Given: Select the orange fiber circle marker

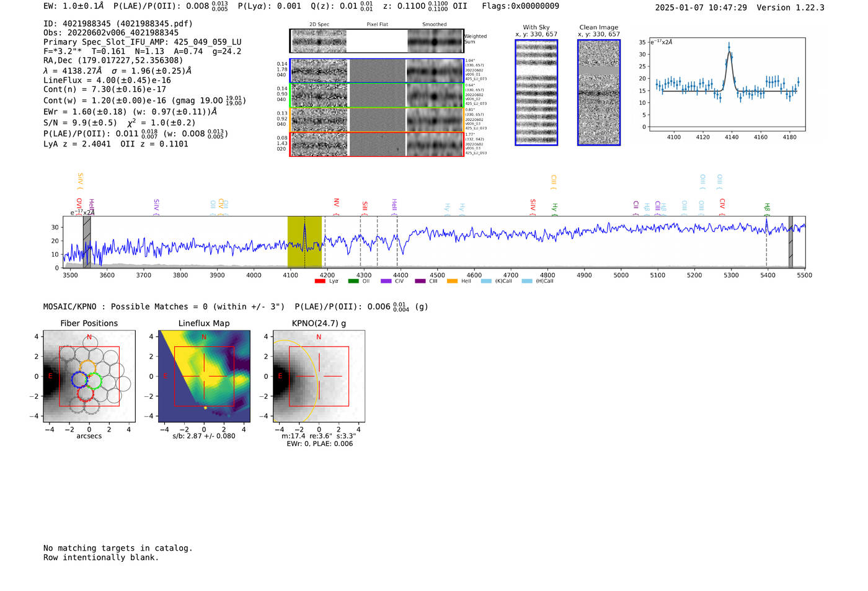Looking at the screenshot, I should (87, 366).
